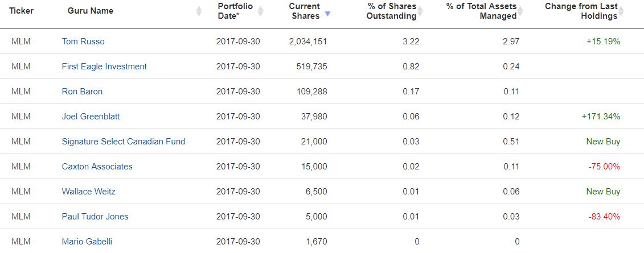Click Wallace Weitz guru name
Screen dimensions: 644x253
pos(89,192)
